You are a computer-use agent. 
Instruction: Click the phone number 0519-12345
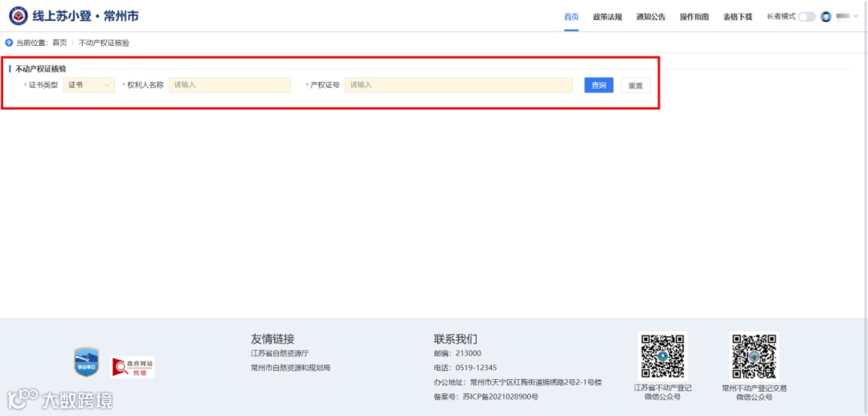click(476, 367)
